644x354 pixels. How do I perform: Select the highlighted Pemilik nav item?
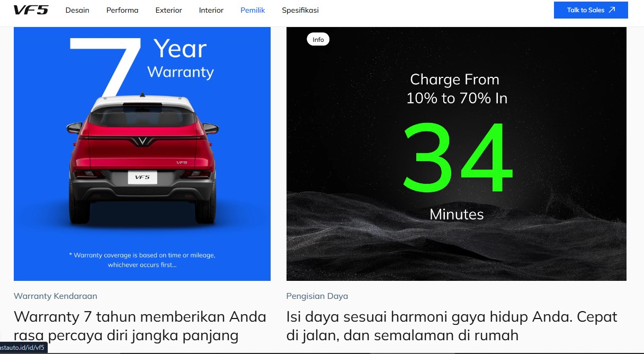point(253,10)
